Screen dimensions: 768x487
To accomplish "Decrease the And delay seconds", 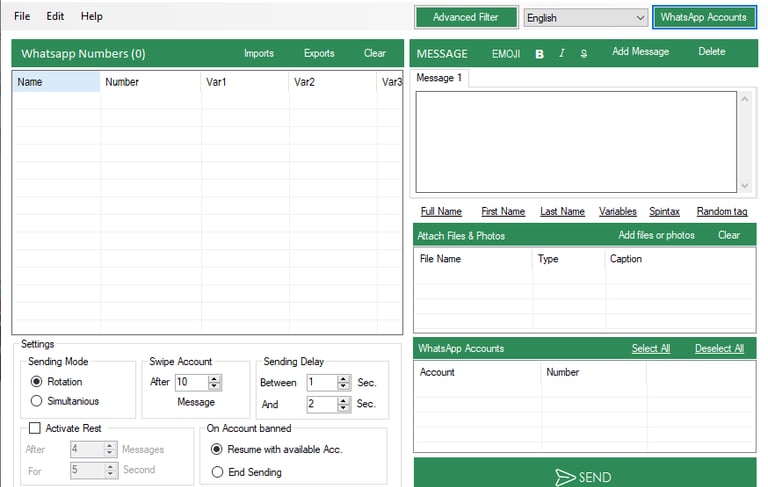I will click(344, 408).
